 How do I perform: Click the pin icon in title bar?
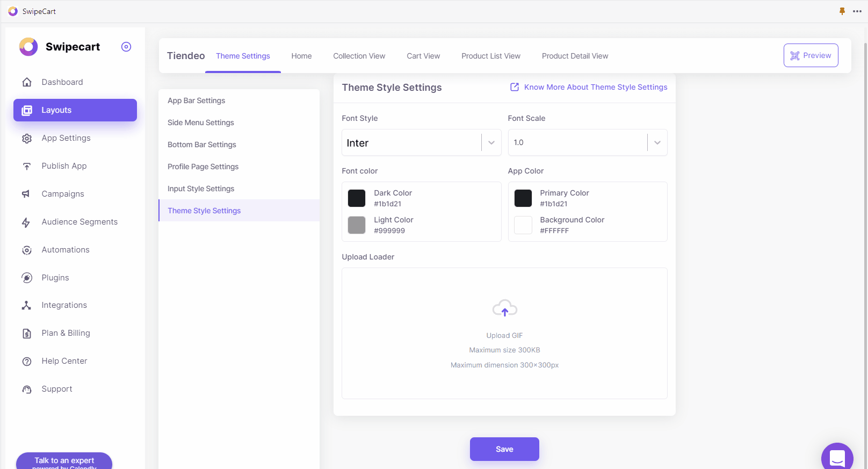point(842,11)
